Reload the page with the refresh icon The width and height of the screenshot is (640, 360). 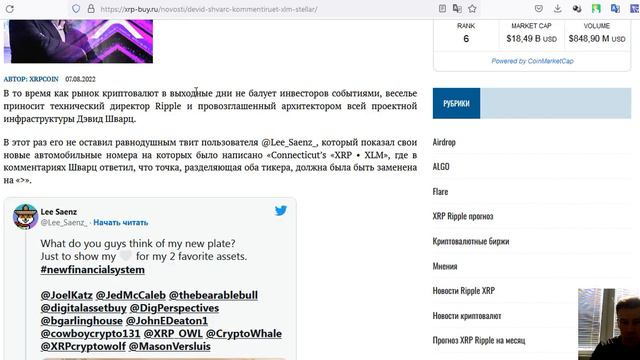coord(9,9)
